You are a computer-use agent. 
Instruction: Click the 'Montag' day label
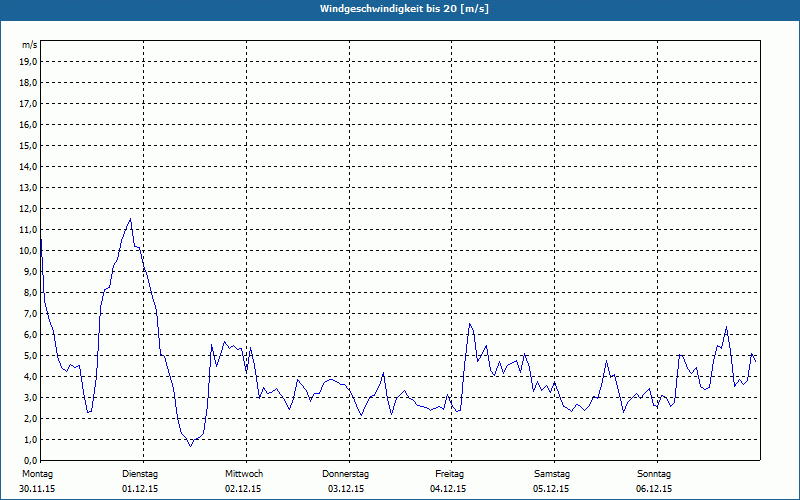37,474
